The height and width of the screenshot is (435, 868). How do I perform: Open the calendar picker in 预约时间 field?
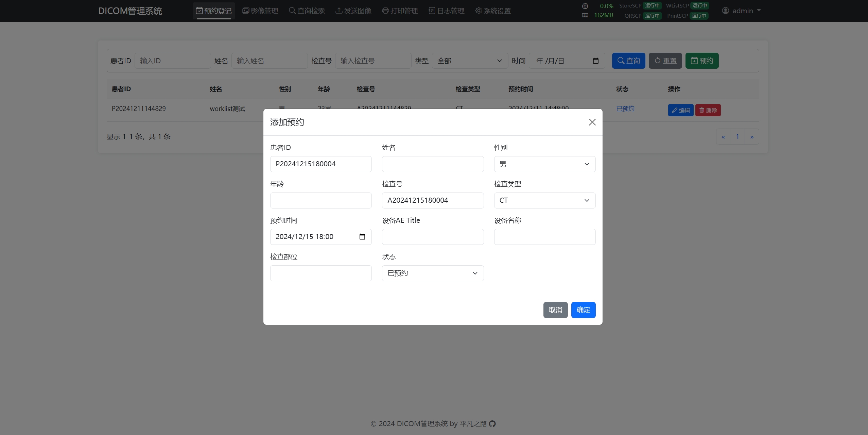[x=362, y=237]
